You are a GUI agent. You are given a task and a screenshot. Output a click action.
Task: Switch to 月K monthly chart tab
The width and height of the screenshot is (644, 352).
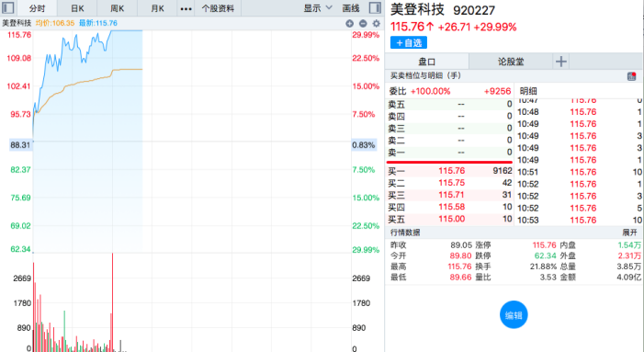(x=157, y=8)
